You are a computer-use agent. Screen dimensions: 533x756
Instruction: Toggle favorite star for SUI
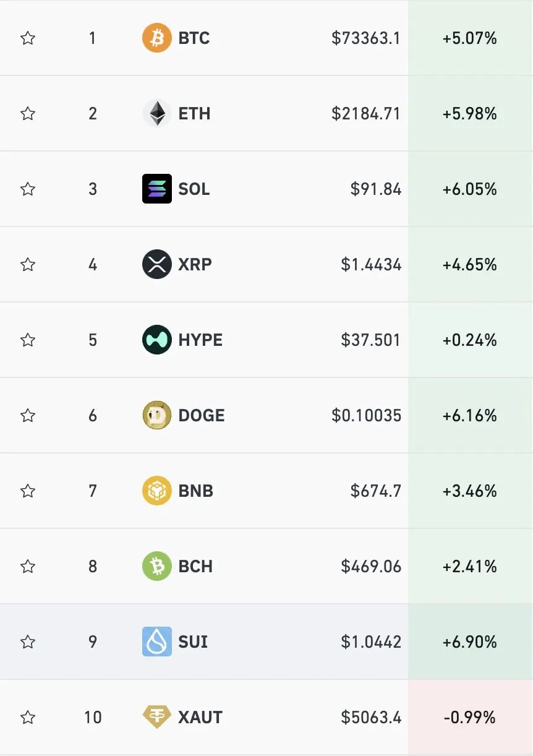click(28, 642)
